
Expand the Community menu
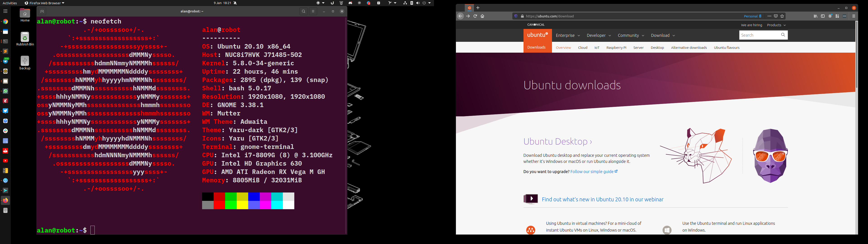coord(631,35)
